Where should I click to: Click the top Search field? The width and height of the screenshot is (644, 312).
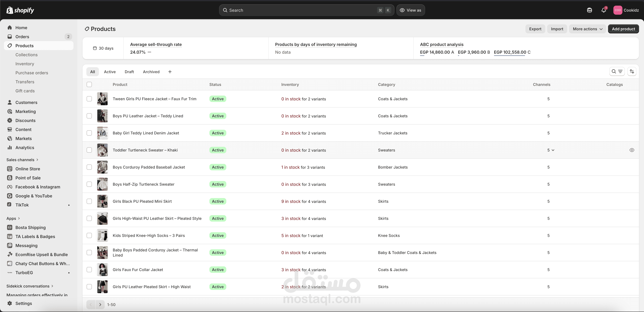[307, 10]
